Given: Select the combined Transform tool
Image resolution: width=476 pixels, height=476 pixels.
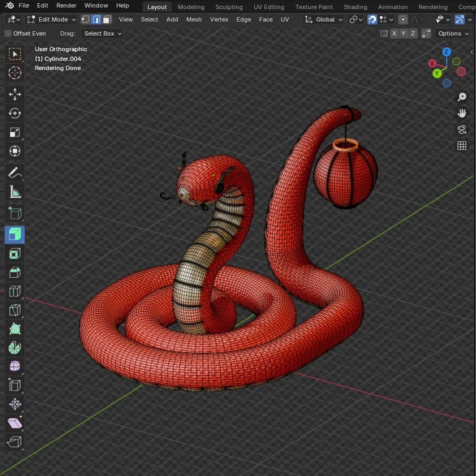Looking at the screenshot, I should click(15, 151).
